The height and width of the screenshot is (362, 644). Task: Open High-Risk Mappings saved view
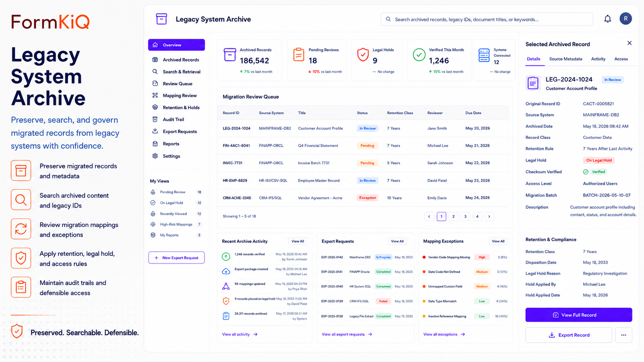176,224
